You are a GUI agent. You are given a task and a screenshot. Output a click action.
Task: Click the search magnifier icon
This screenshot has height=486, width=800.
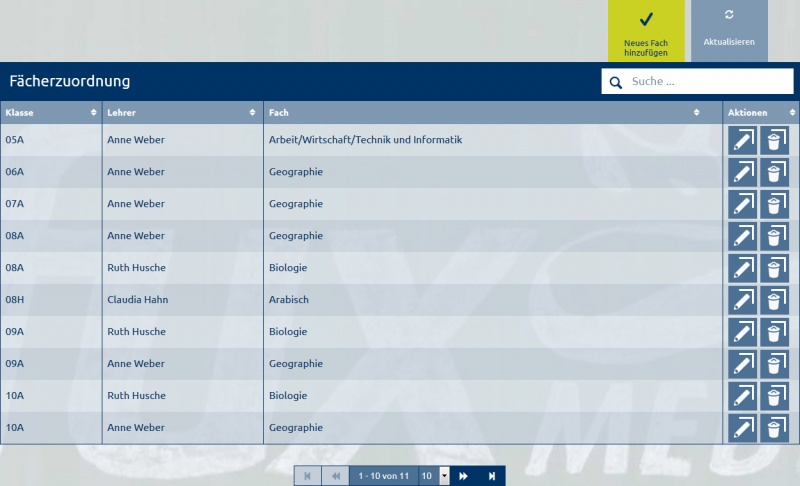[x=616, y=82]
